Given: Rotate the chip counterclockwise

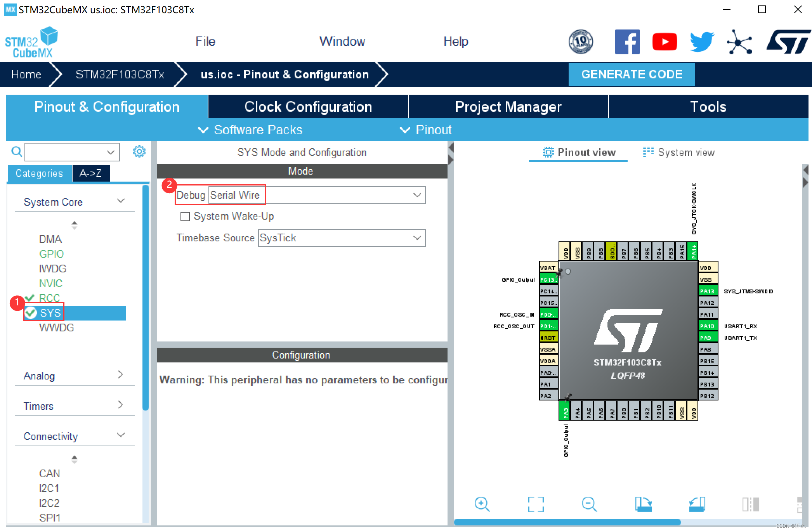Looking at the screenshot, I should [x=697, y=503].
